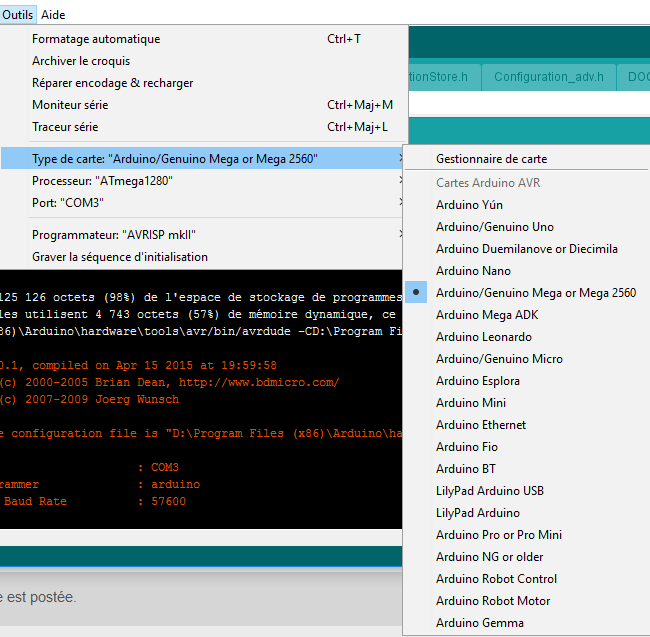The height and width of the screenshot is (637, 650).
Task: Switch to the tab ending in tionStore.h
Action: [444, 77]
